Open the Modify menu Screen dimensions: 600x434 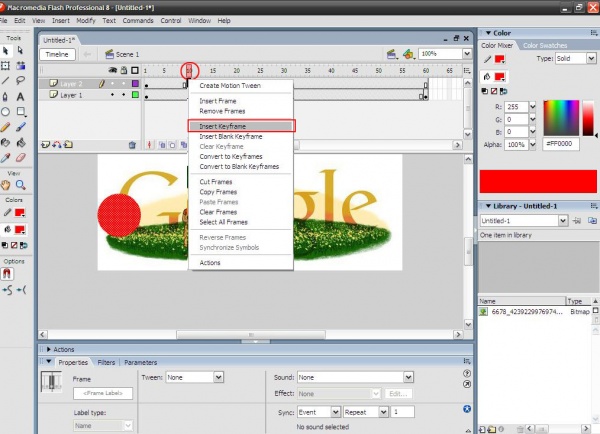pos(86,21)
